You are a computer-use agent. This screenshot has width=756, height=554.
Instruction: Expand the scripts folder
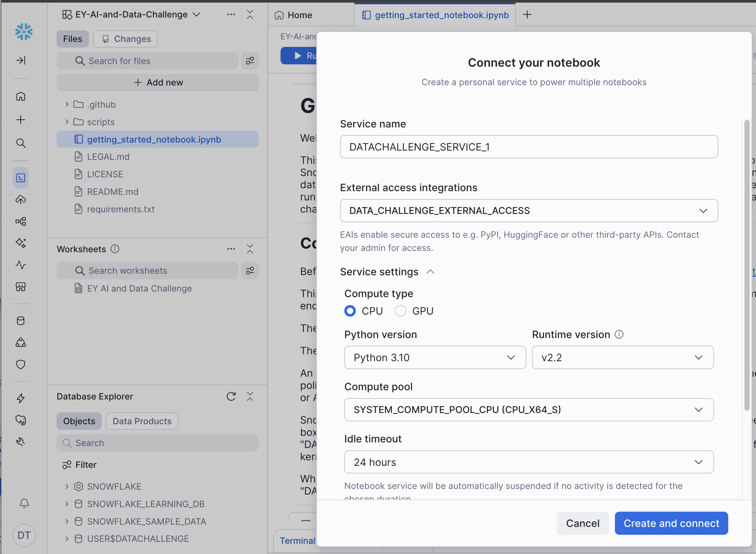[67, 122]
